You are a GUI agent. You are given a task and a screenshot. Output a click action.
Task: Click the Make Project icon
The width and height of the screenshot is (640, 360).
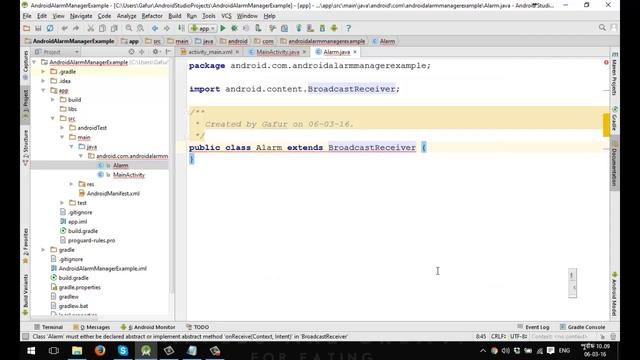(181, 28)
